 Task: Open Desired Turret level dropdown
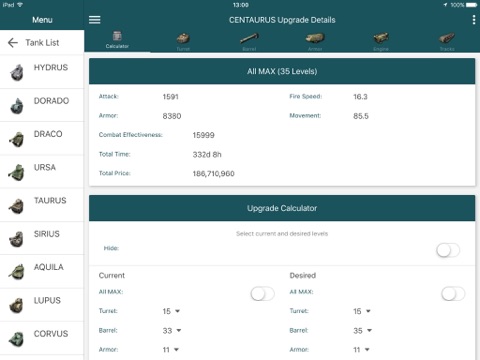tap(362, 311)
